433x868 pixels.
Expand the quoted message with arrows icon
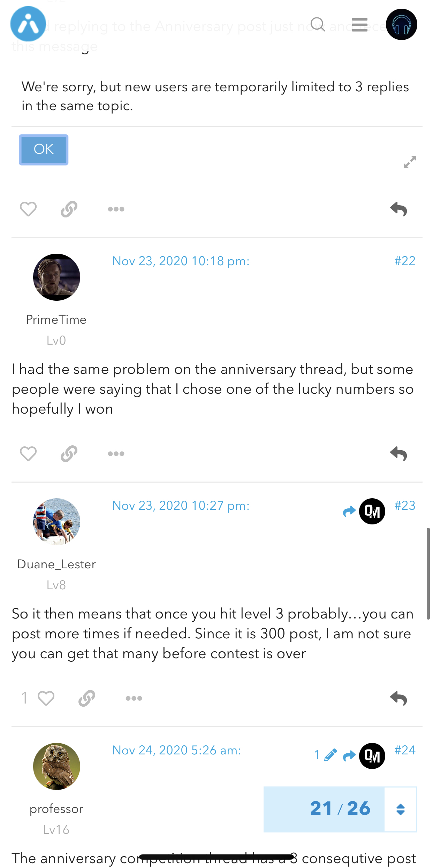click(x=410, y=162)
